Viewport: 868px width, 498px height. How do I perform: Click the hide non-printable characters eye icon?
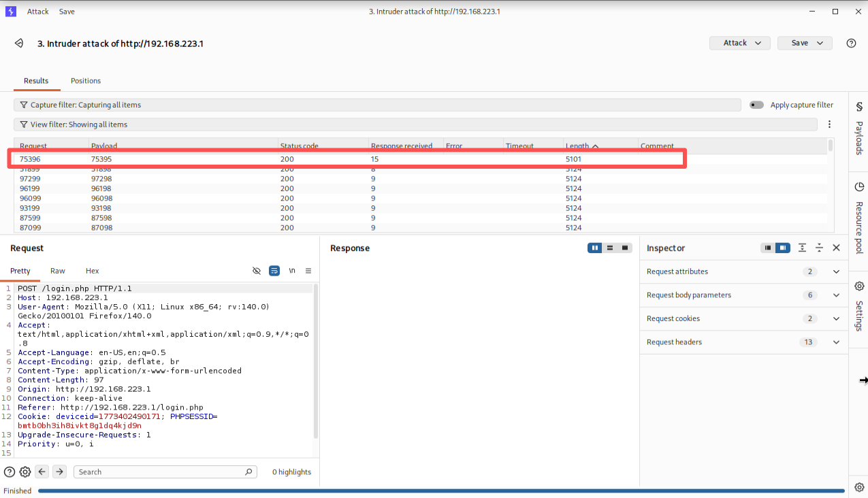[257, 271]
